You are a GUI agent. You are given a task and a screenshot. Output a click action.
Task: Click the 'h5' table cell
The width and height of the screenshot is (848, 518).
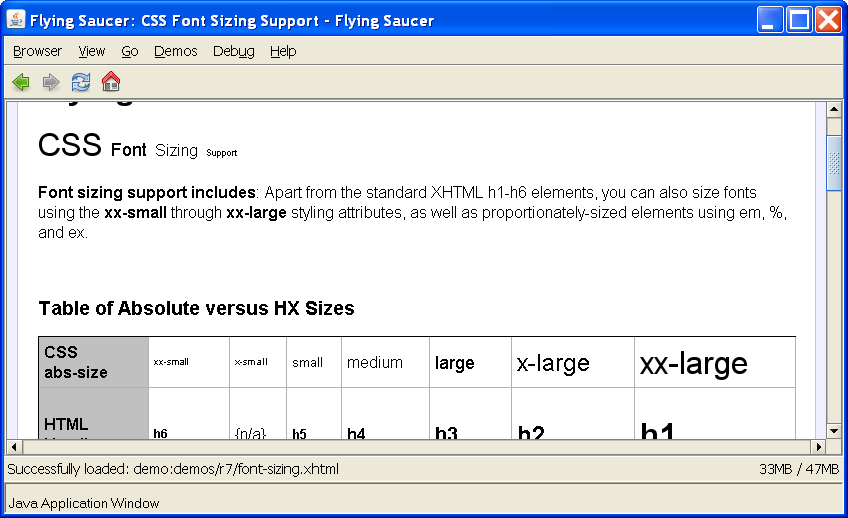click(314, 414)
